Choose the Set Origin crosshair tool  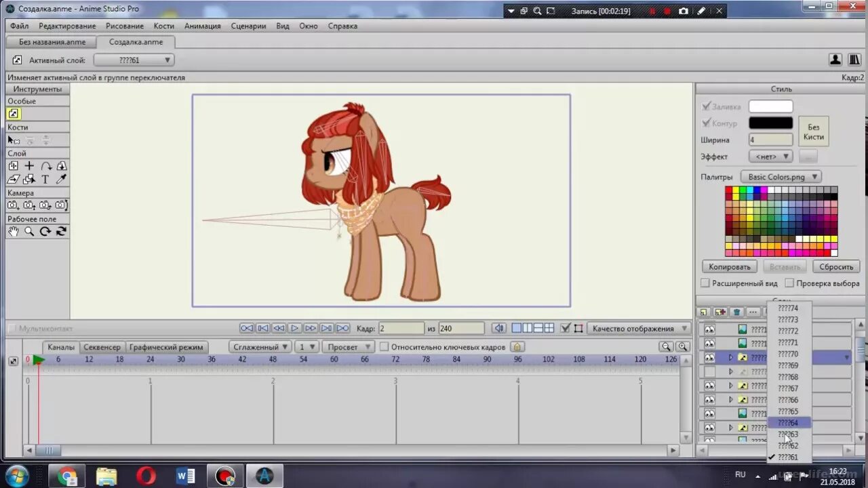point(29,166)
